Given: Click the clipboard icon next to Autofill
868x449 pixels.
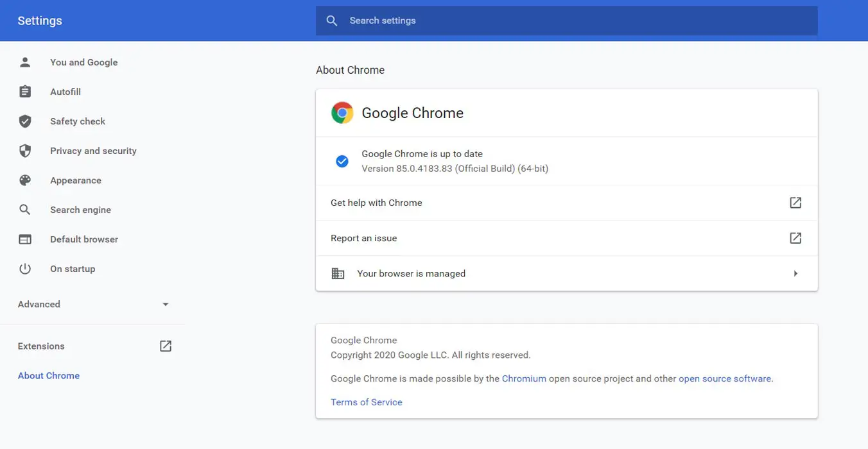Looking at the screenshot, I should coord(25,92).
